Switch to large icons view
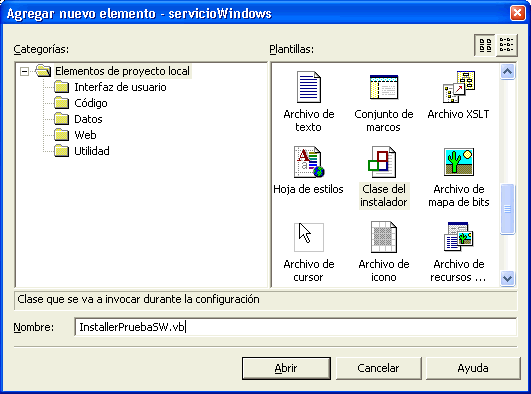The image size is (531, 394). click(485, 45)
